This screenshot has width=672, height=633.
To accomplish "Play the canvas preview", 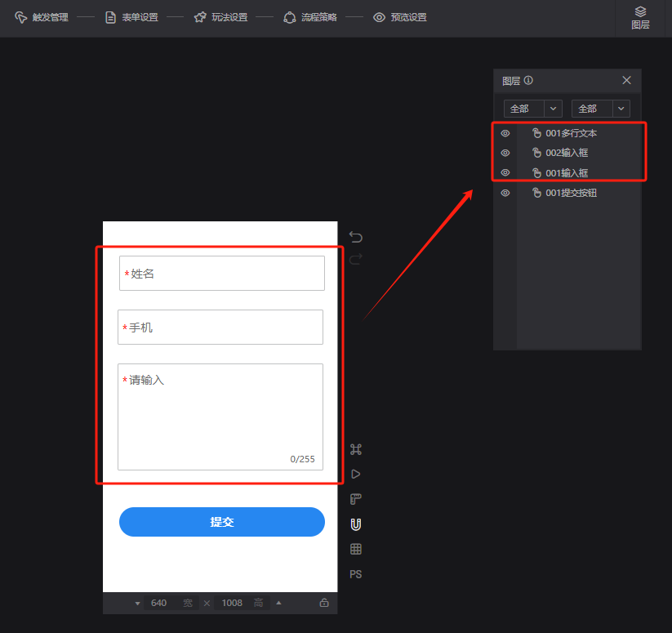I will (356, 474).
